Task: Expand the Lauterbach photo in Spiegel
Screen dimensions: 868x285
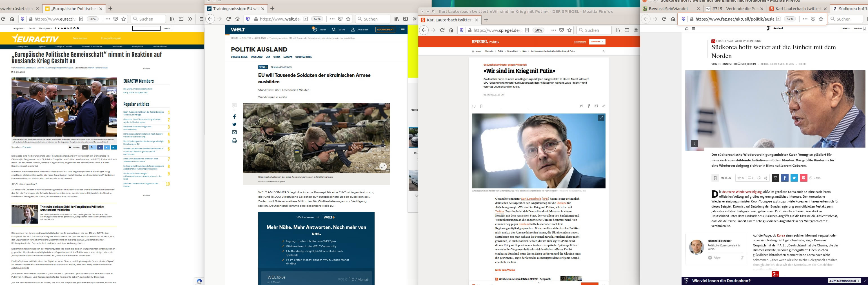Action: (601, 117)
